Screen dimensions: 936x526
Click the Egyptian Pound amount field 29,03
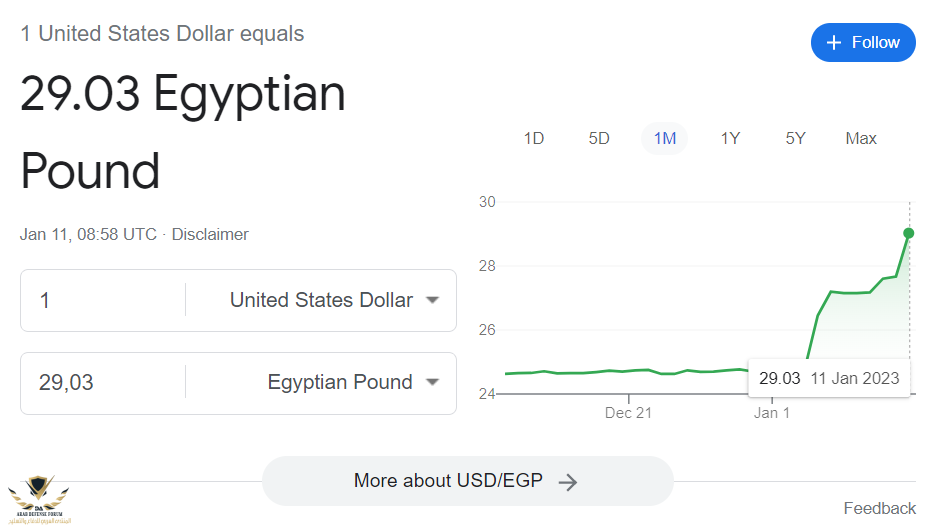point(103,383)
